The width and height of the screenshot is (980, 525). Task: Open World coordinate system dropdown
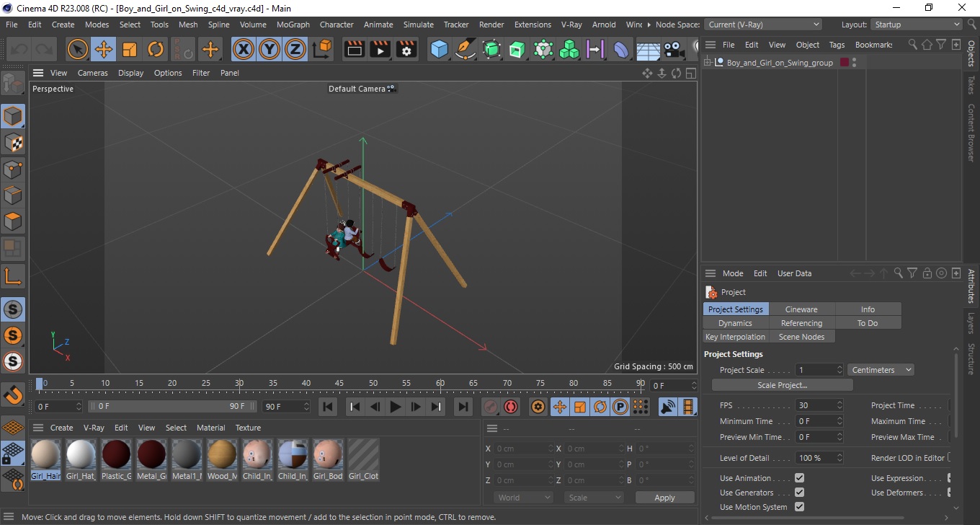coord(524,498)
